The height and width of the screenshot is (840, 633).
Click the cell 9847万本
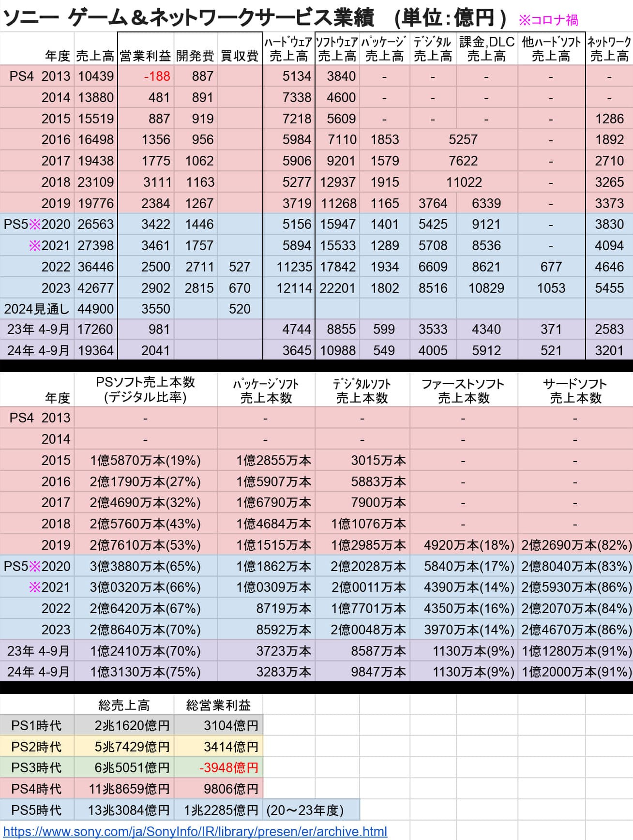378,672
